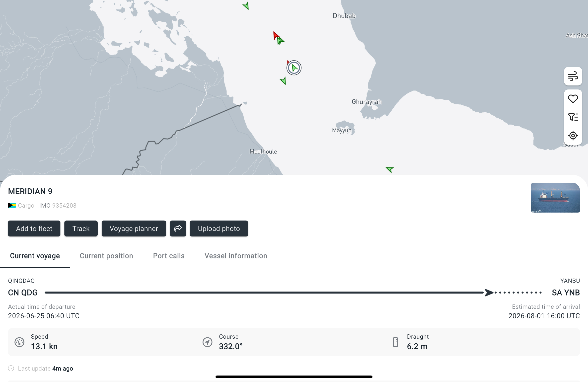Center map using the locate target icon
The width and height of the screenshot is (588, 382).
pos(573,136)
